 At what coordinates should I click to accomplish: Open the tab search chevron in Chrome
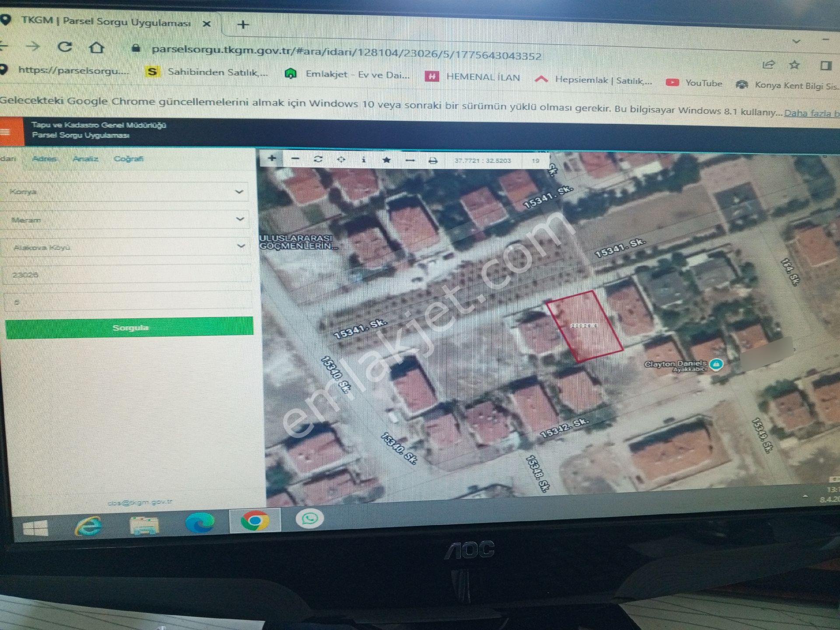(x=796, y=41)
